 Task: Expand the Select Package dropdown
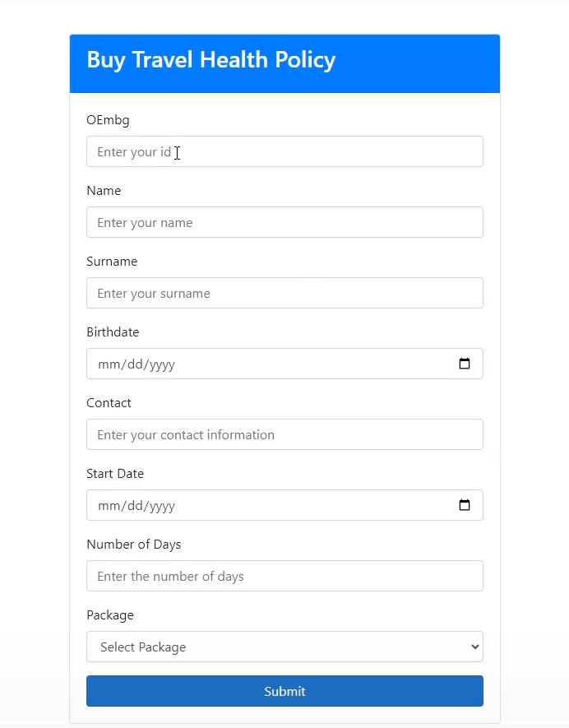point(284,647)
